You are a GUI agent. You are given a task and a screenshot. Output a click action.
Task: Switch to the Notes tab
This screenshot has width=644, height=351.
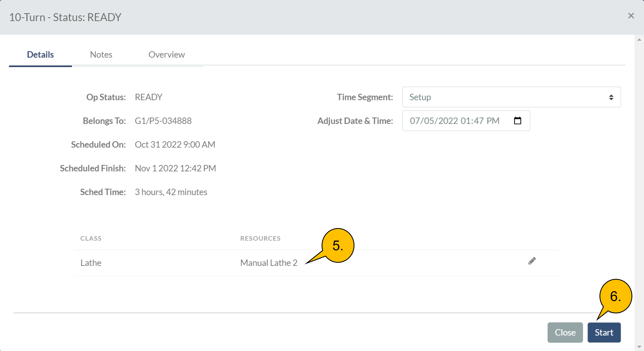click(101, 55)
